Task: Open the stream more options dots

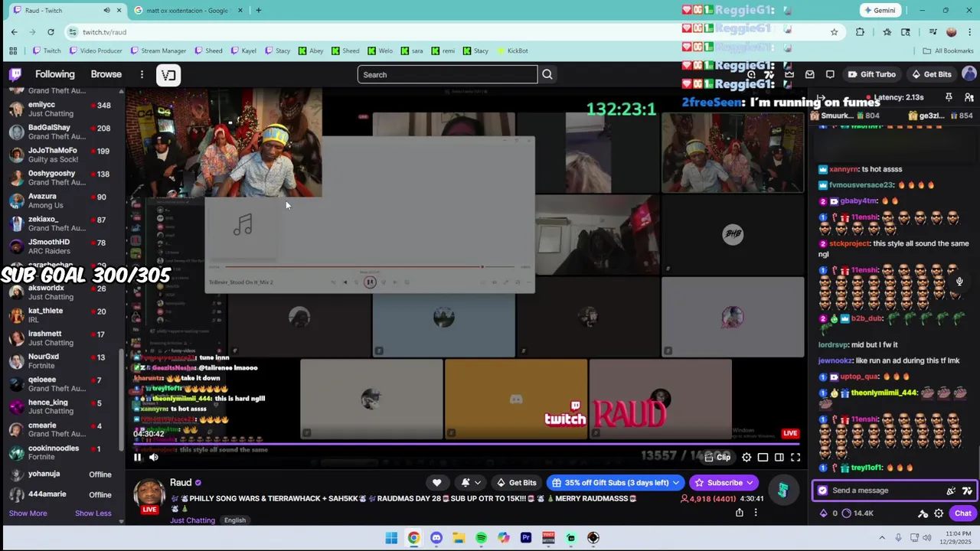Action: tap(756, 513)
